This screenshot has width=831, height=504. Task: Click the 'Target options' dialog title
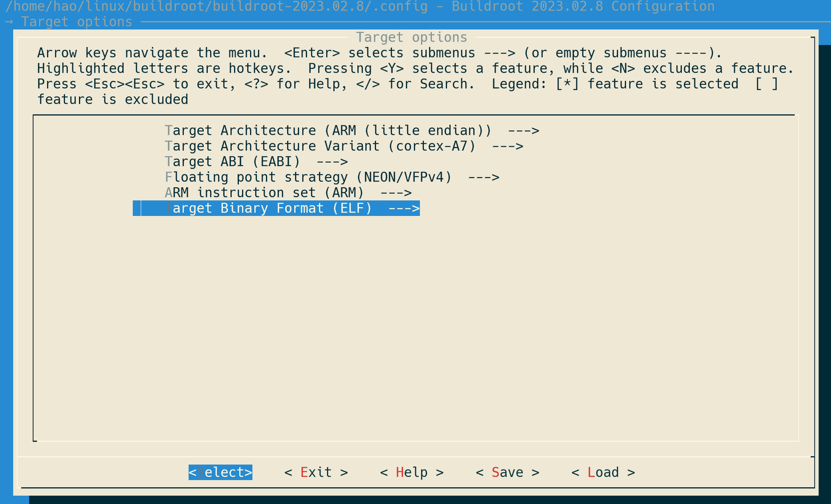point(412,37)
